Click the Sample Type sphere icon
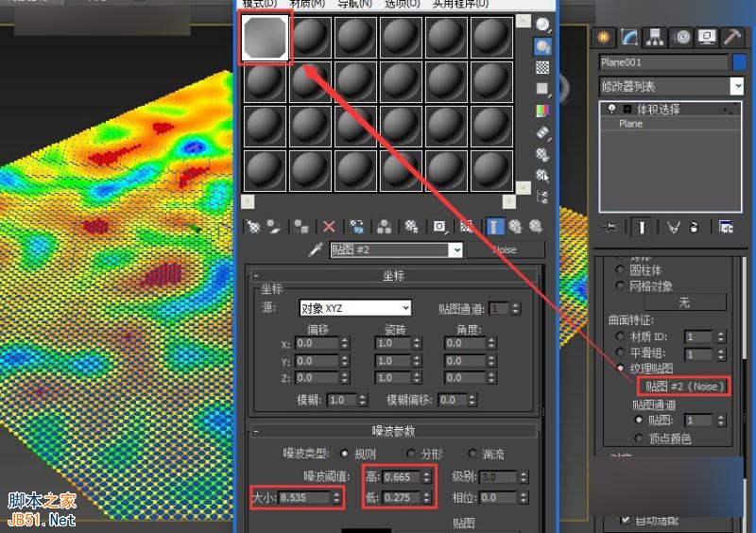756x533 pixels. click(x=542, y=25)
